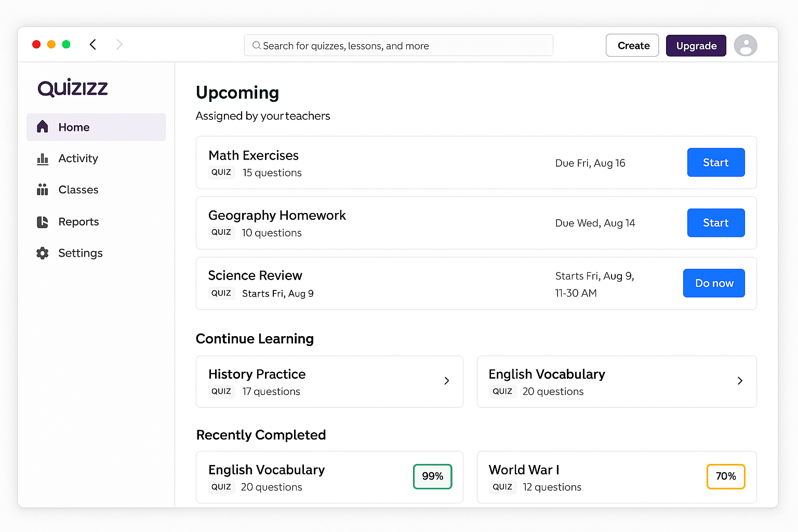Click the back navigation arrow
The height and width of the screenshot is (532, 798).
tap(92, 45)
